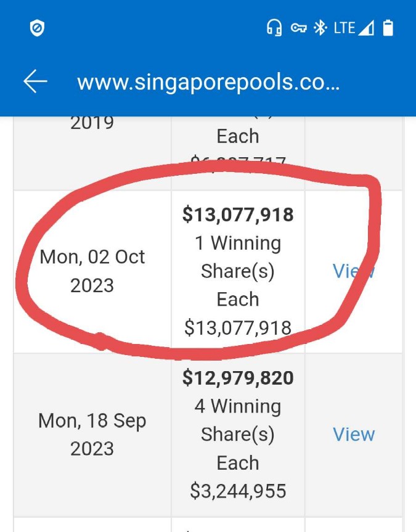Tap the battery status icon
Viewport: 416px width, 532px height.
click(x=388, y=28)
